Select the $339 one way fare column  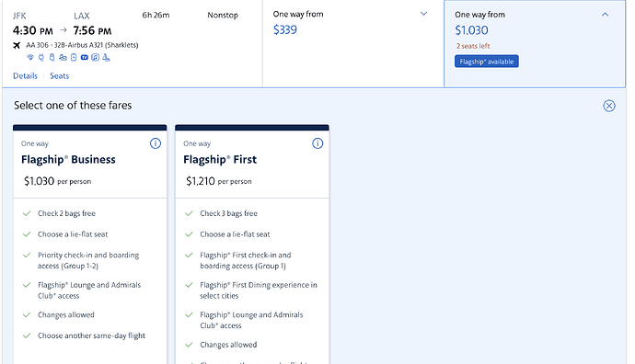point(353,44)
